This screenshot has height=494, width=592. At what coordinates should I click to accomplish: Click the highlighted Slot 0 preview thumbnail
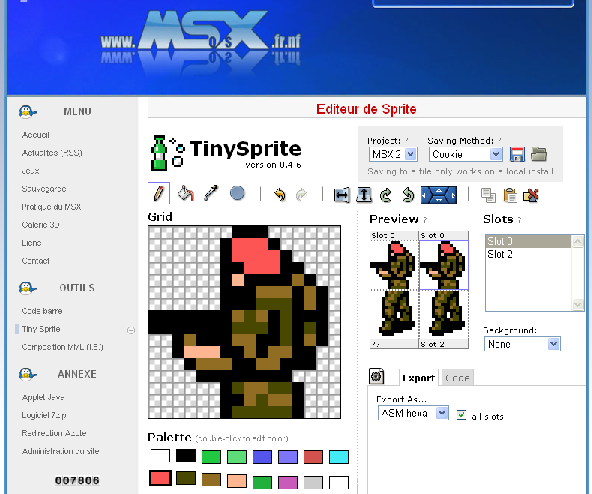tap(444, 265)
